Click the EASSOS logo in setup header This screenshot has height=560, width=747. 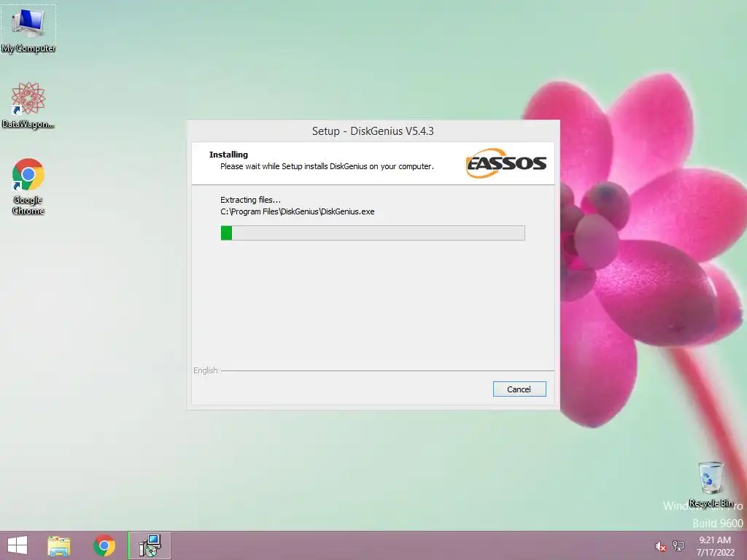[506, 163]
